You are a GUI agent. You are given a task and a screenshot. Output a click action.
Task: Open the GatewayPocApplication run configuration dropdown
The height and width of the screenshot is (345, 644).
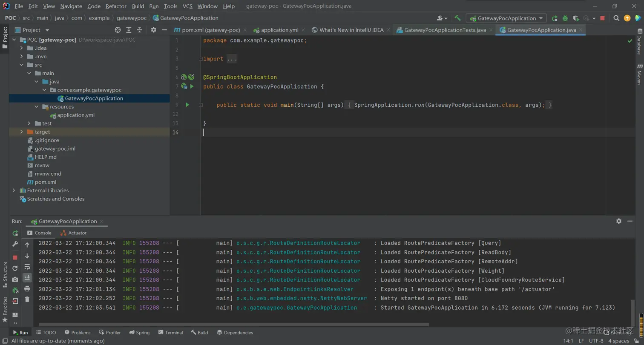[x=506, y=18]
